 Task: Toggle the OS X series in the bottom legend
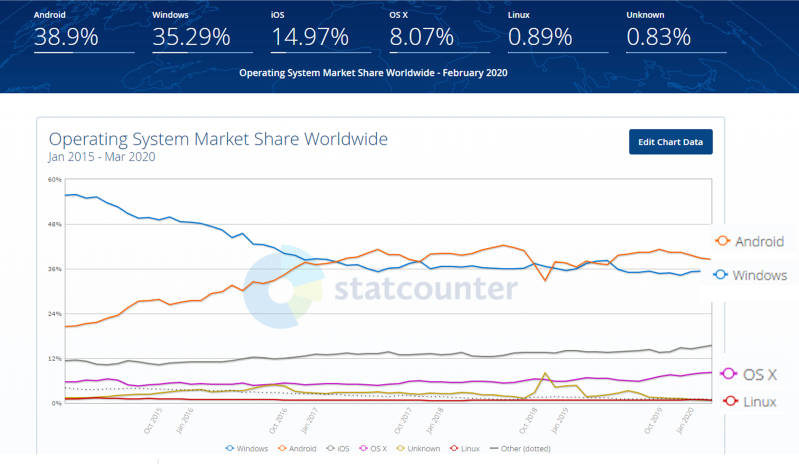coord(379,449)
